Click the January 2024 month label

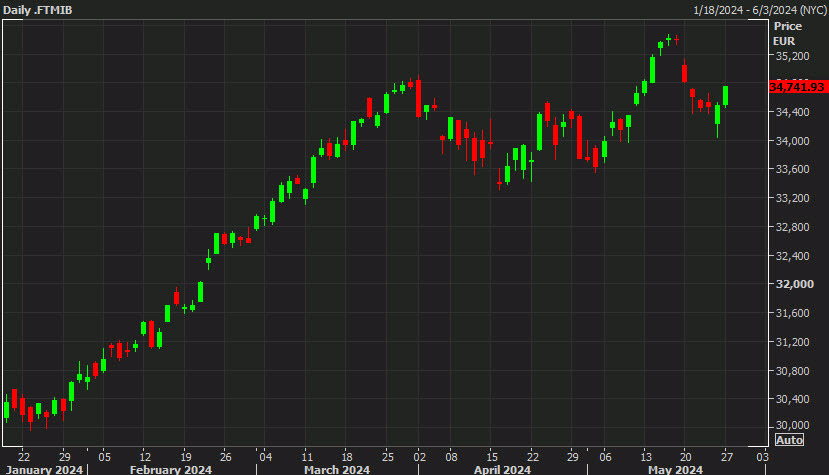pos(43,468)
